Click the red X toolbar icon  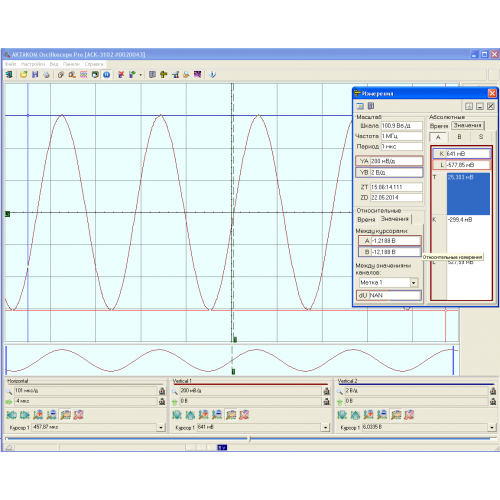(x=121, y=74)
